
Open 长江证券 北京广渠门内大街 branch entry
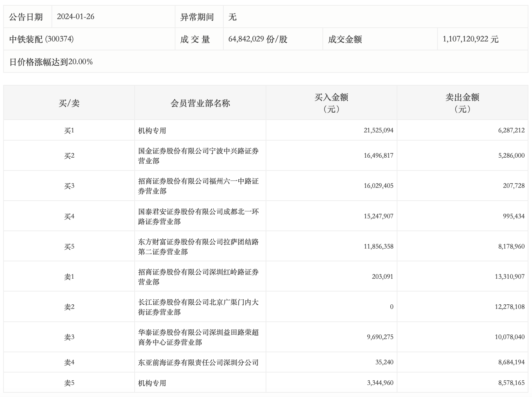pos(198,307)
